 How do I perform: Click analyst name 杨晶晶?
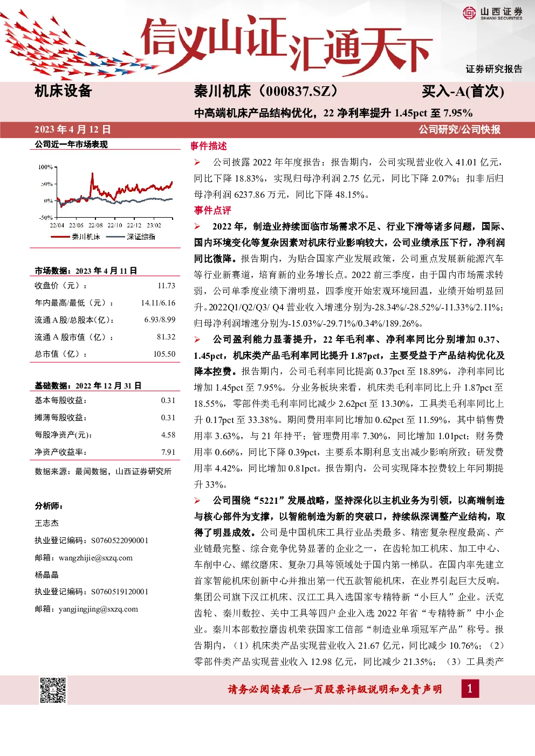click(47, 575)
